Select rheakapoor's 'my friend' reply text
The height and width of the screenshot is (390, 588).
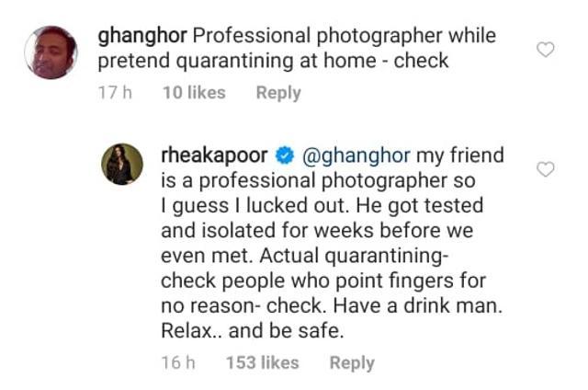(x=333, y=243)
